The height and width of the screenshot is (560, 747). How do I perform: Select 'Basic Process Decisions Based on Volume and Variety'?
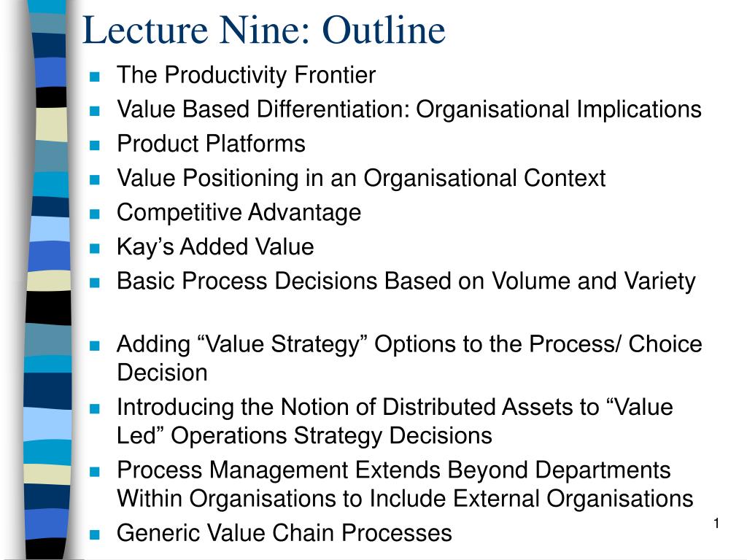[406, 281]
